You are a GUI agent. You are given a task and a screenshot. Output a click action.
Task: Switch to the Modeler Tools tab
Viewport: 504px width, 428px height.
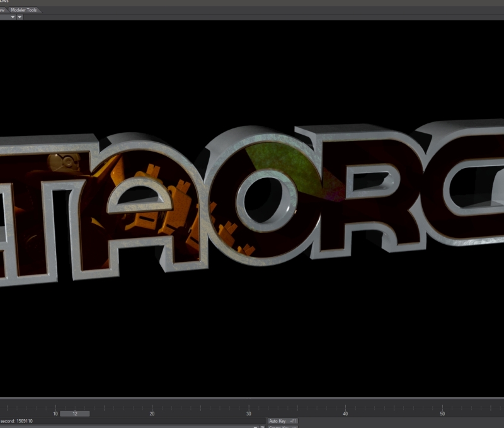[x=23, y=10]
